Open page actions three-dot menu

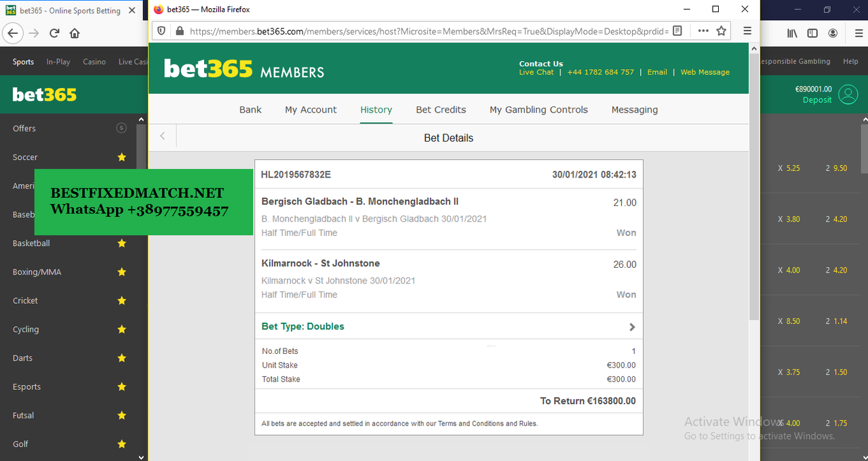703,31
